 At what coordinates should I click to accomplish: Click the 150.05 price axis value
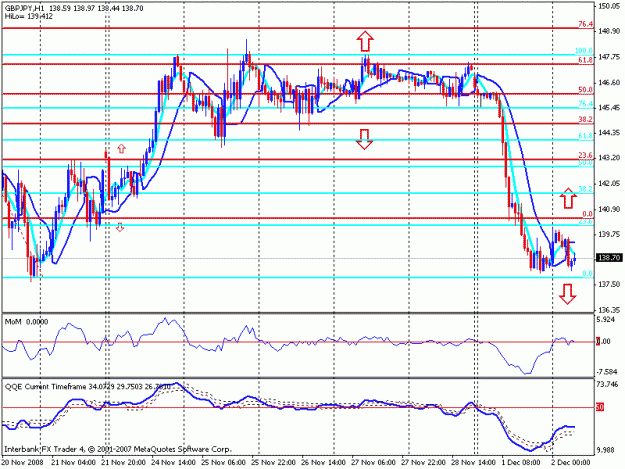[x=609, y=6]
